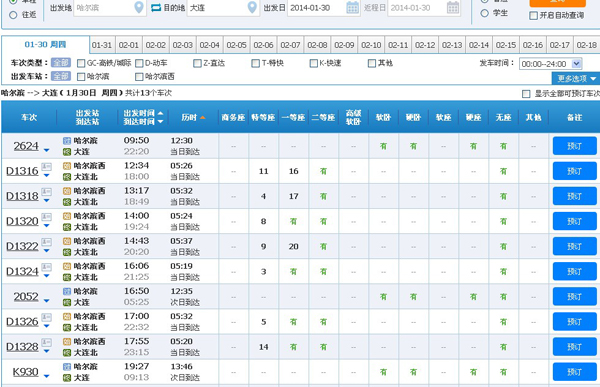This screenshot has height=387, width=600.
Task: Click 特等座 count 14 for D1328
Action: pos(264,347)
